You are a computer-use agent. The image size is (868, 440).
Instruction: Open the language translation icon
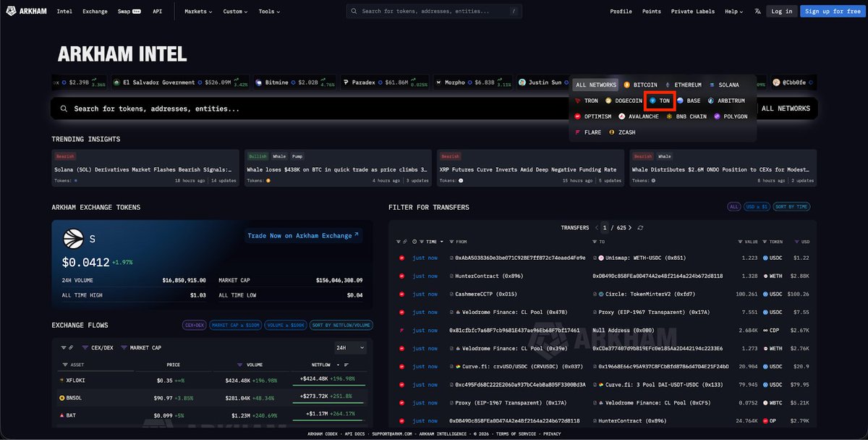(757, 12)
